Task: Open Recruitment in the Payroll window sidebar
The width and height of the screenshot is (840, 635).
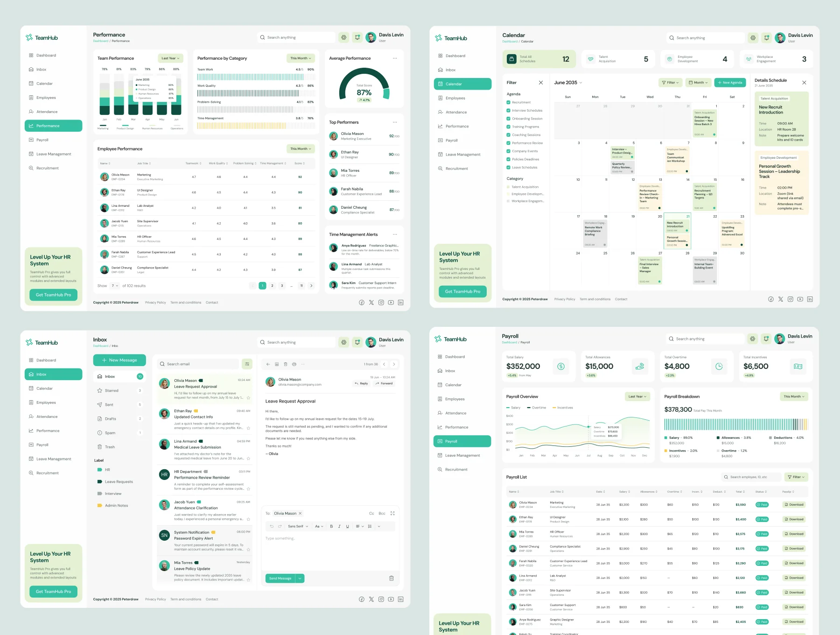Action: coord(462,469)
